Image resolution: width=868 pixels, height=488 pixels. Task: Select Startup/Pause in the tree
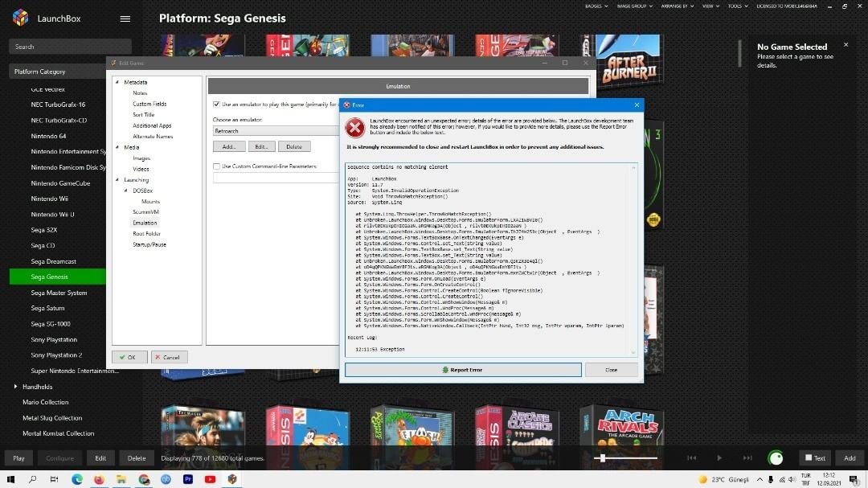pos(149,244)
